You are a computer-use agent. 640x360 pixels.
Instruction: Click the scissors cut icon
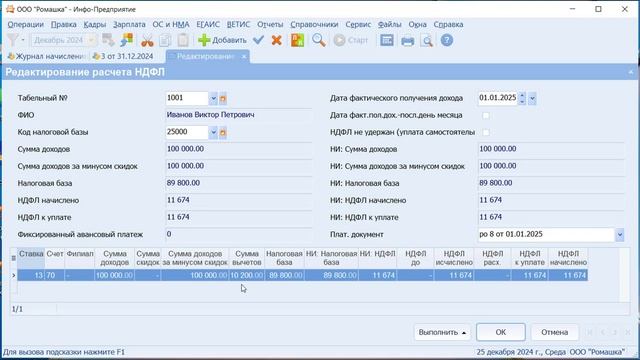point(147,40)
